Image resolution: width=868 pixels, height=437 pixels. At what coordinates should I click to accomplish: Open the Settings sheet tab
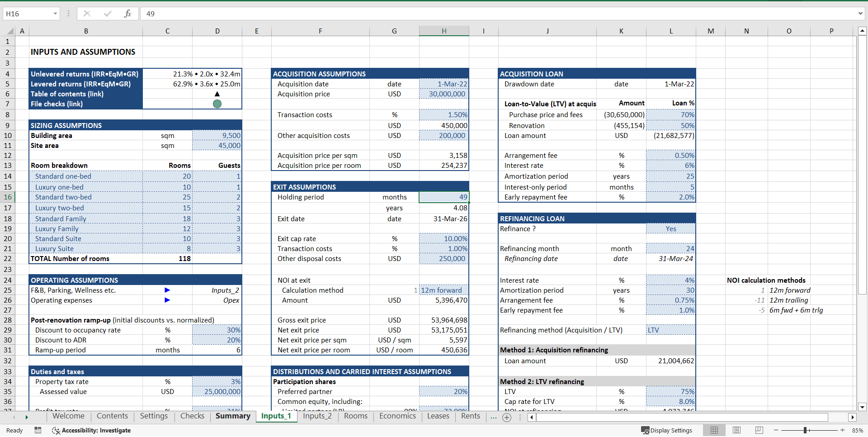pyautogui.click(x=154, y=416)
